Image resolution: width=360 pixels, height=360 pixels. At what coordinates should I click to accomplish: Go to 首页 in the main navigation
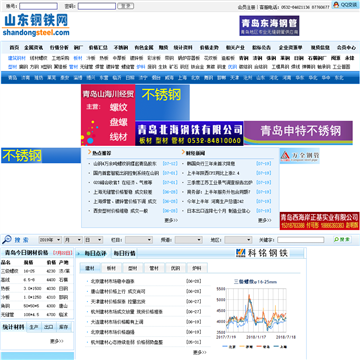(x=14, y=47)
